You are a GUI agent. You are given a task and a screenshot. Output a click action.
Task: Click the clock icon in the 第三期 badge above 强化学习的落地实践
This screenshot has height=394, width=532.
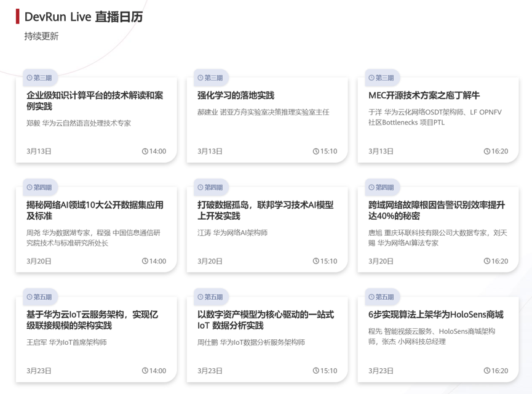(x=200, y=78)
